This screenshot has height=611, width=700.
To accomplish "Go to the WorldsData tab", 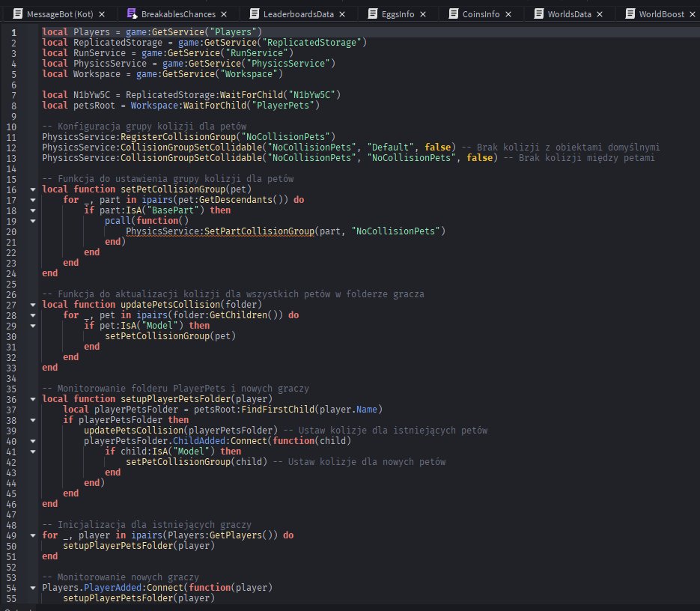I will point(569,13).
